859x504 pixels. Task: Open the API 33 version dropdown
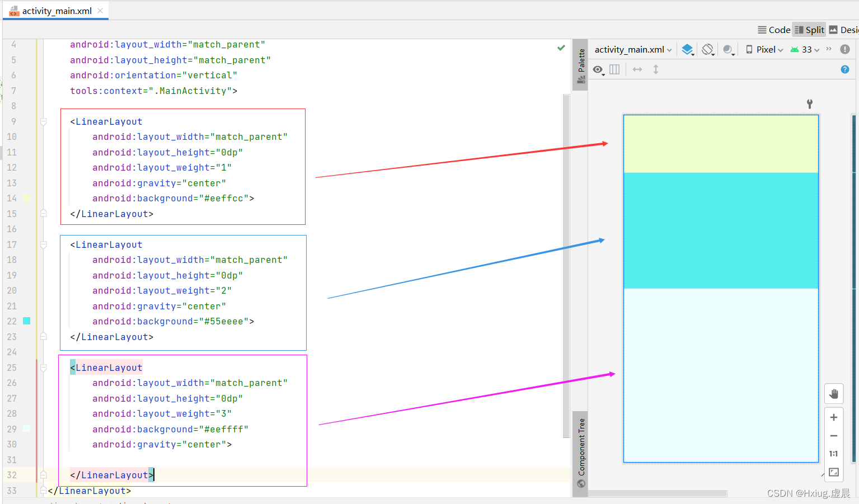[x=805, y=49]
